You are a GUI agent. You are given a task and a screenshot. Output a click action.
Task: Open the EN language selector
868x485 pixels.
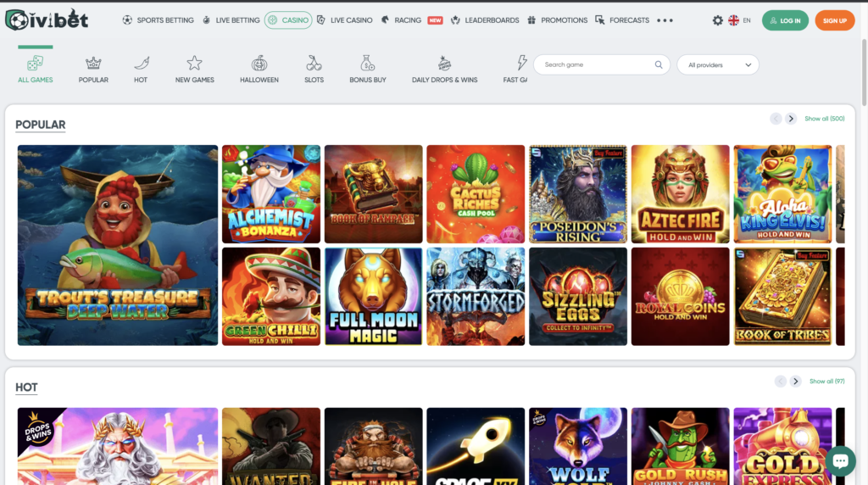tap(747, 20)
